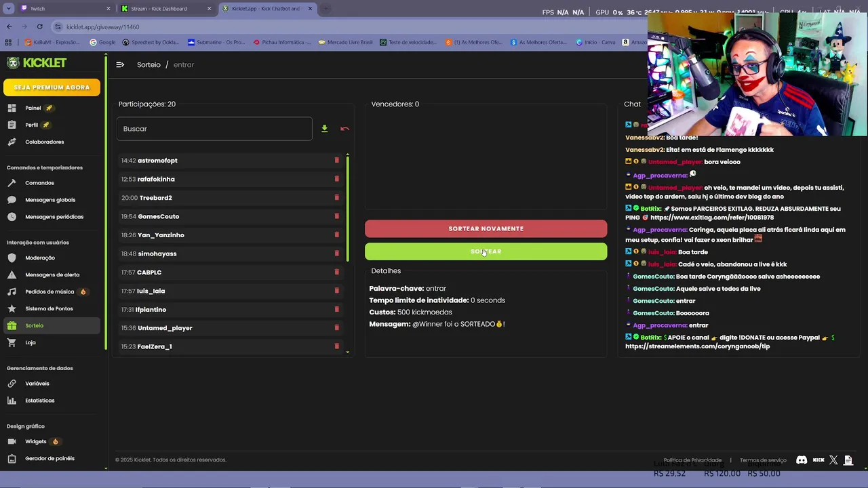Click SEJA PREMIUM AGORA button
The width and height of the screenshot is (868, 488).
click(52, 87)
